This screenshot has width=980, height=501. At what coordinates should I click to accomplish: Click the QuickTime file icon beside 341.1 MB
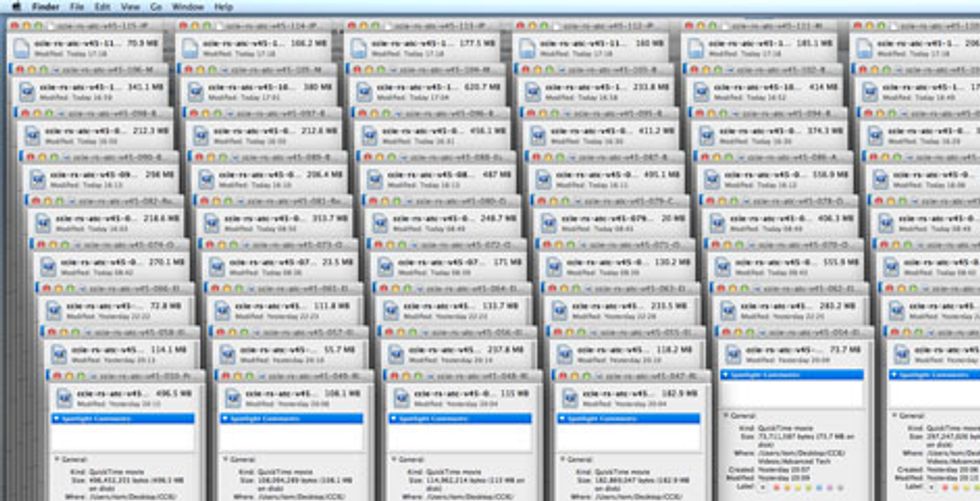coord(28,92)
